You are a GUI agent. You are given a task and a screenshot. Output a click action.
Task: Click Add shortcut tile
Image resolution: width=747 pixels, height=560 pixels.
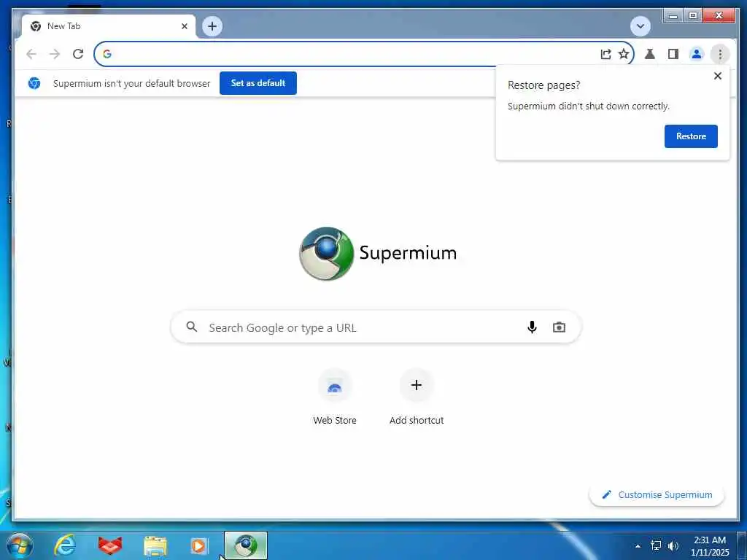tap(417, 397)
